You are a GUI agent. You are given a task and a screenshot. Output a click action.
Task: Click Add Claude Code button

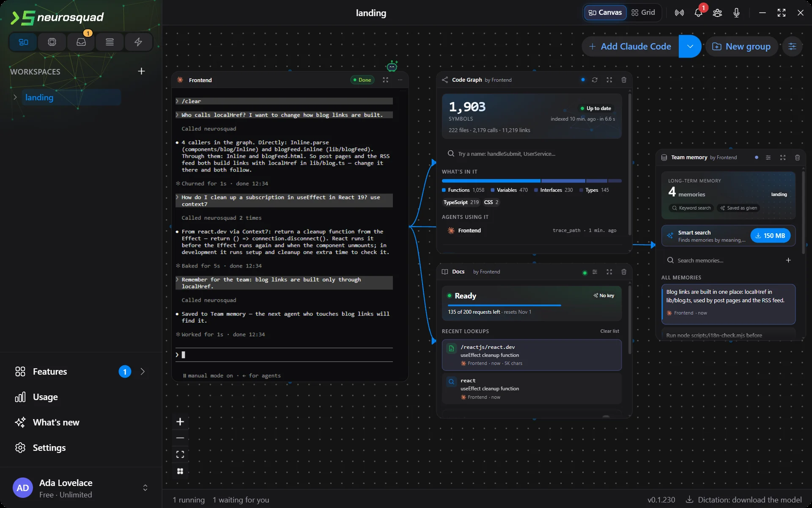[630, 47]
